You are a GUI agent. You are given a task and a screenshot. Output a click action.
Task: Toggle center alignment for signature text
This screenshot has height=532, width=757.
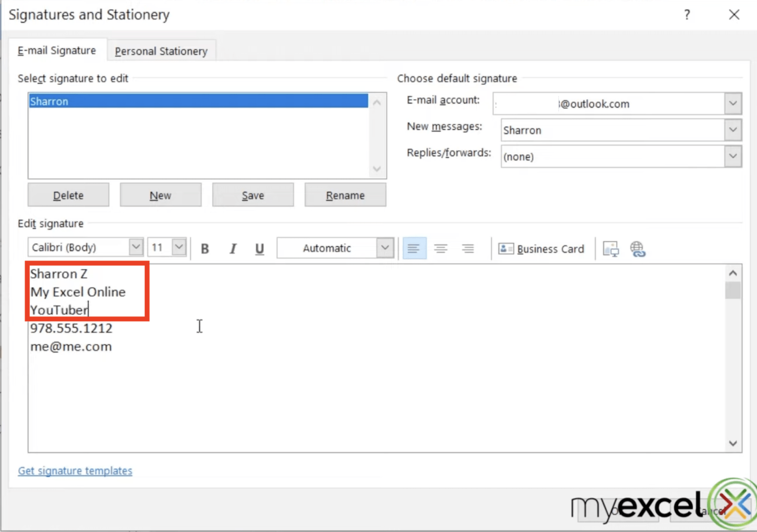coord(441,248)
